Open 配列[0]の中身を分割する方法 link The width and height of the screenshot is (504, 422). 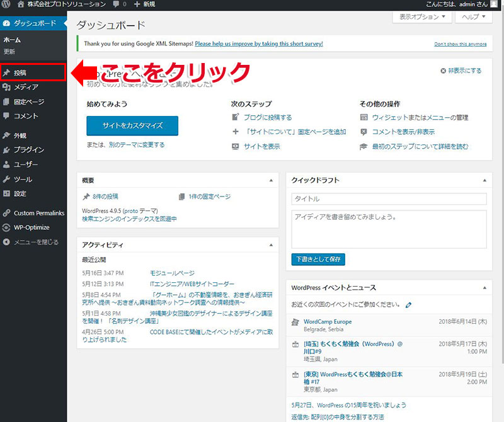click(338, 417)
